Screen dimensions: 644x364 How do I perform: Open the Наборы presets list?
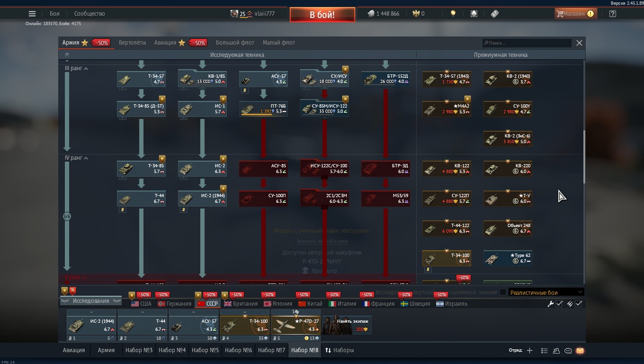pos(340,350)
